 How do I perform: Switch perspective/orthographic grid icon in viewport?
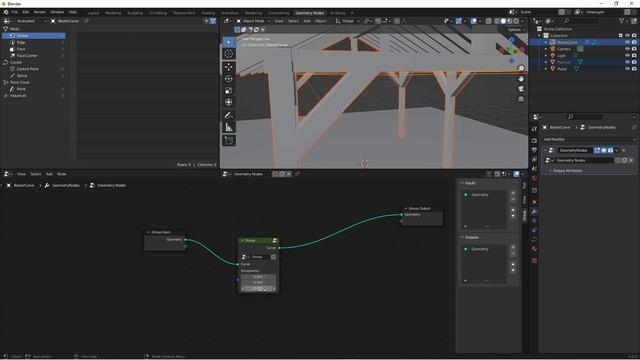click(521, 99)
